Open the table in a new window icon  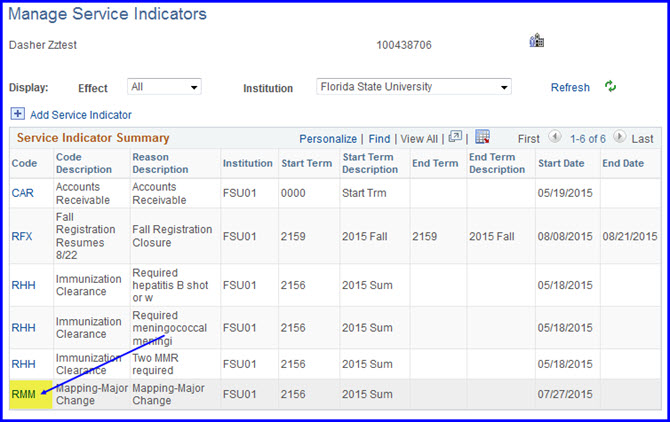[455, 137]
